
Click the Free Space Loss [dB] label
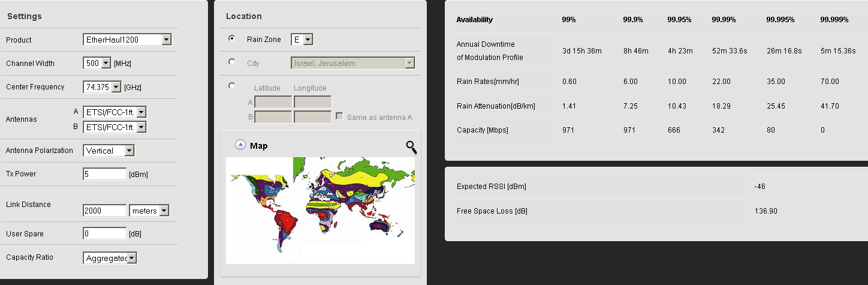(492, 211)
